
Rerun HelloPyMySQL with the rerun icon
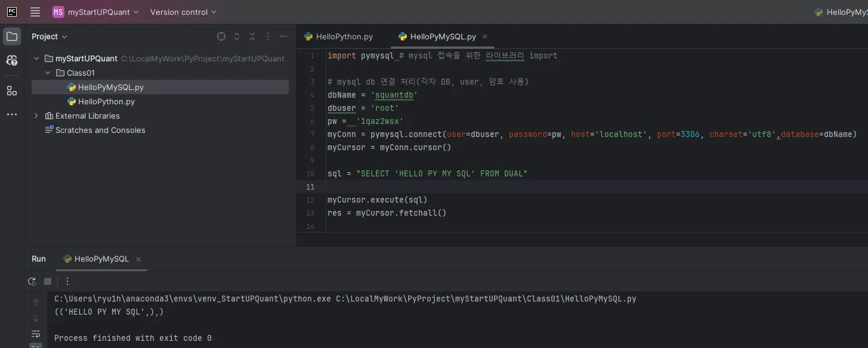[32, 281]
